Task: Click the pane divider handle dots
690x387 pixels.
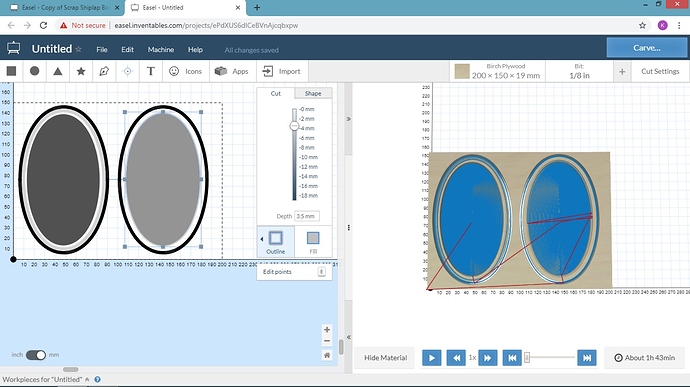Action: pos(349,228)
